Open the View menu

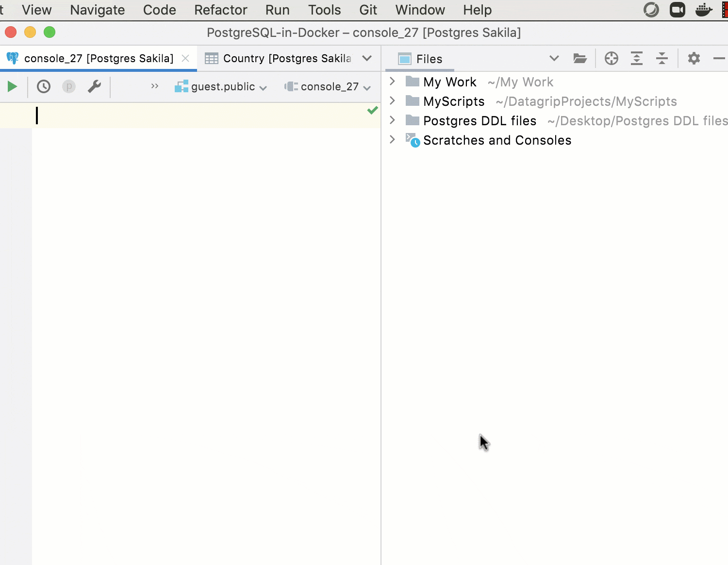36,10
